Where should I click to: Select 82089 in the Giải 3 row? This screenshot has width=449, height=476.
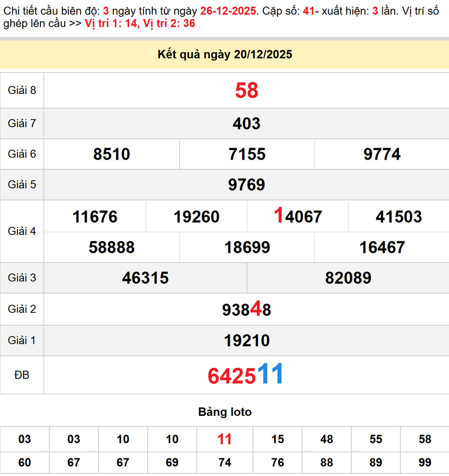coord(347,278)
